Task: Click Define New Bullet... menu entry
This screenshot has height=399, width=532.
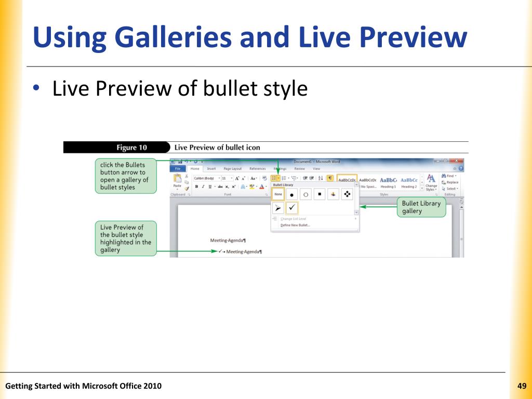Action: point(295,225)
